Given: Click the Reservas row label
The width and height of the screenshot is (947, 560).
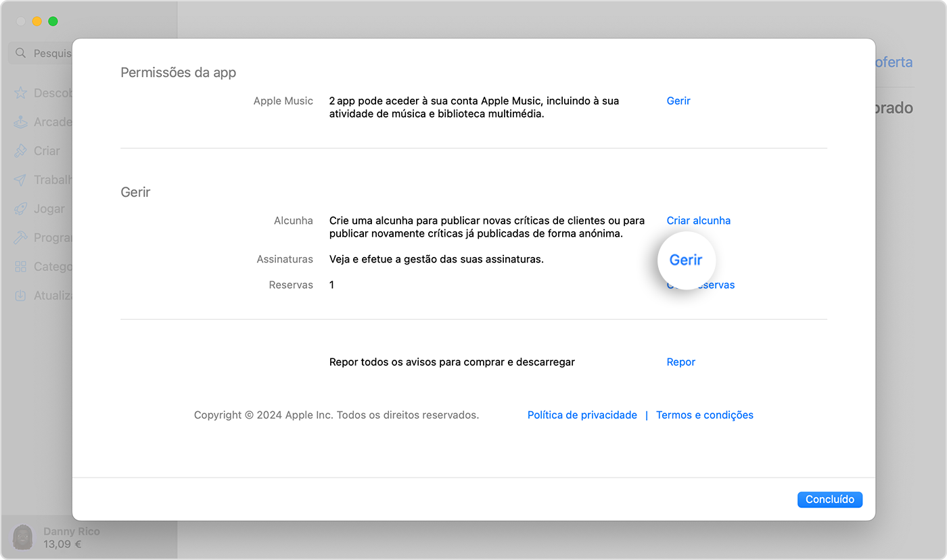Looking at the screenshot, I should click(291, 285).
